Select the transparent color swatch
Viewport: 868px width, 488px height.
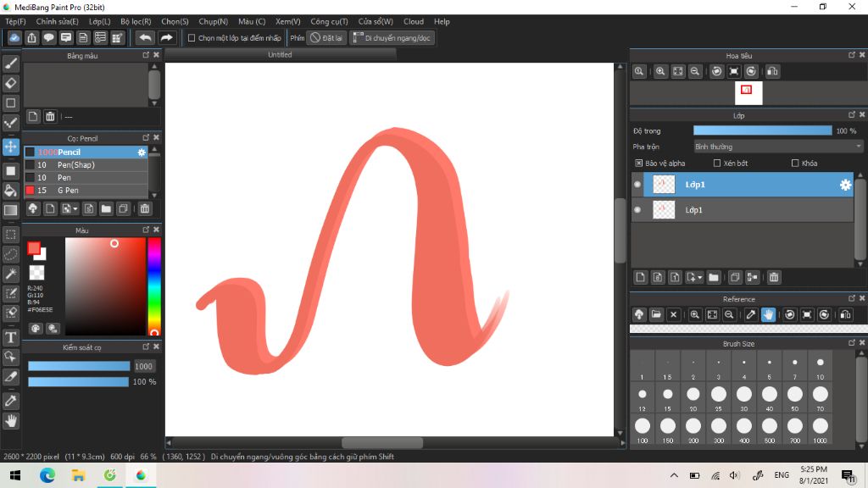pyautogui.click(x=36, y=272)
